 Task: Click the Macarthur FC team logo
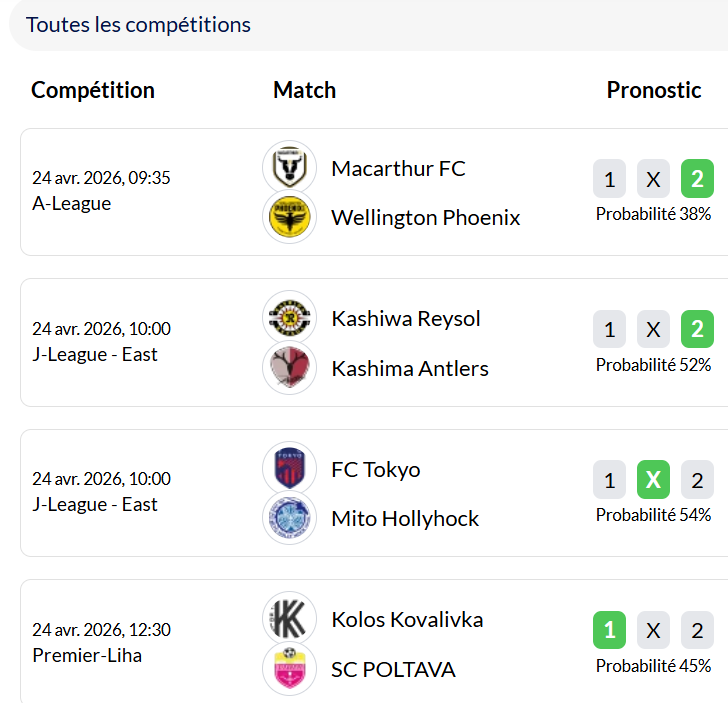289,167
